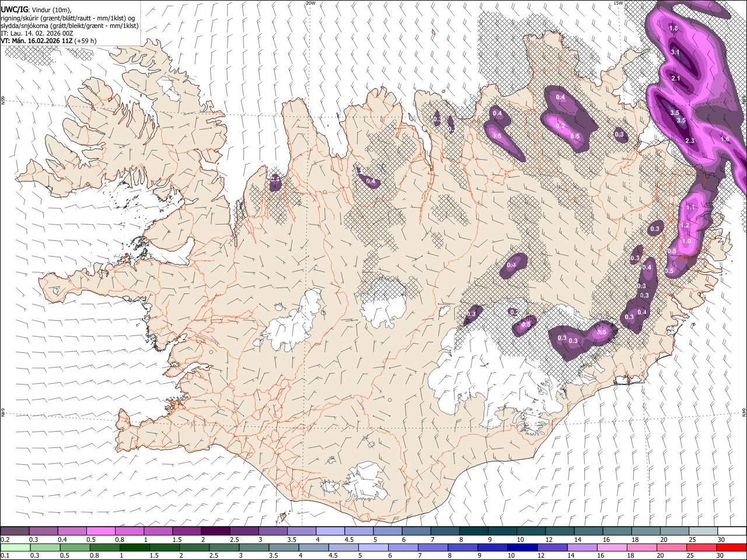Select the navy blue lower swatch between 10 and 12
Viewport: 747px width, 560px height.
[x=522, y=547]
